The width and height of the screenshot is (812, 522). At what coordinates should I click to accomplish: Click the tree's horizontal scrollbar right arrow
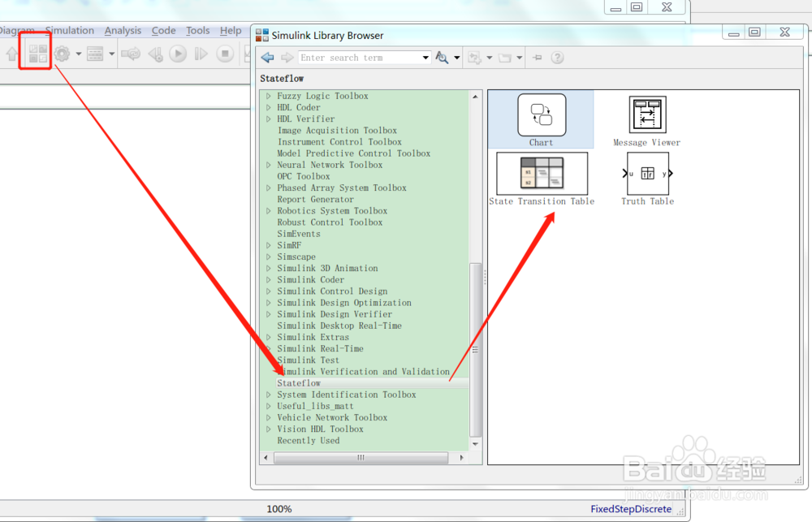coord(461,458)
